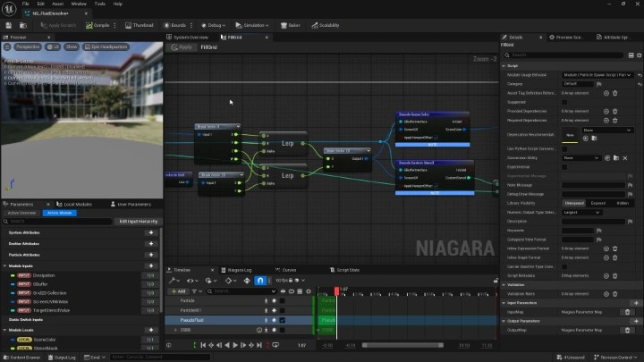Switch to the Niagara Log tab
644x362 pixels.
[x=240, y=269]
